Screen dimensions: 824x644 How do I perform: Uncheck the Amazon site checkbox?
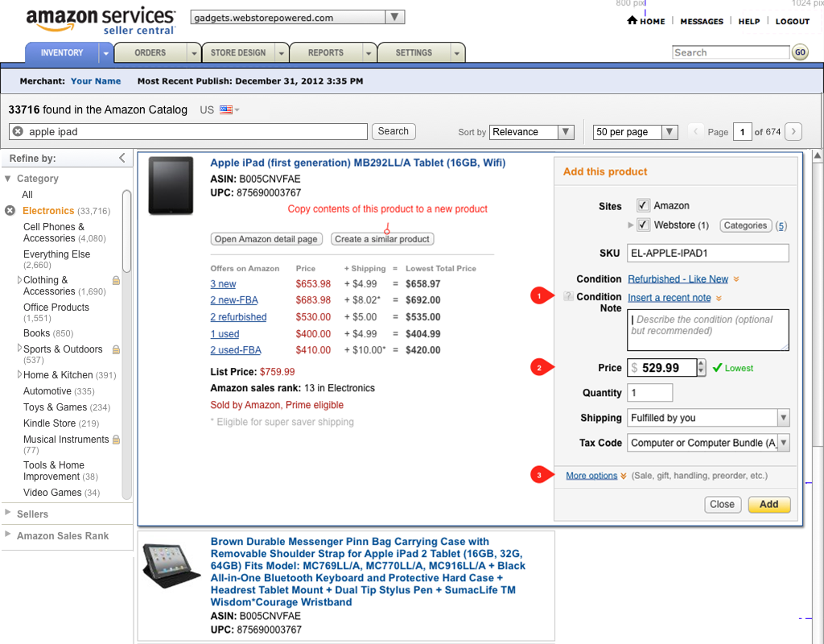coord(642,204)
